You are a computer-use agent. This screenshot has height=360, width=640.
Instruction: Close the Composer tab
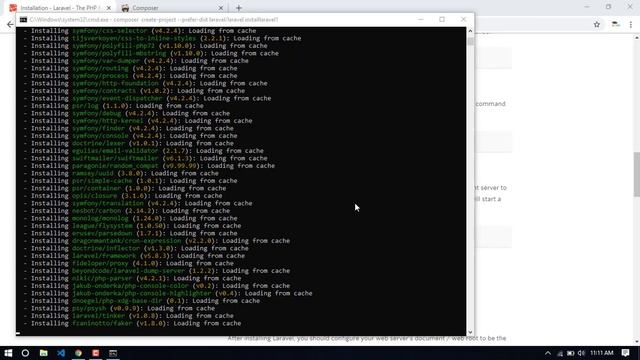(220, 8)
